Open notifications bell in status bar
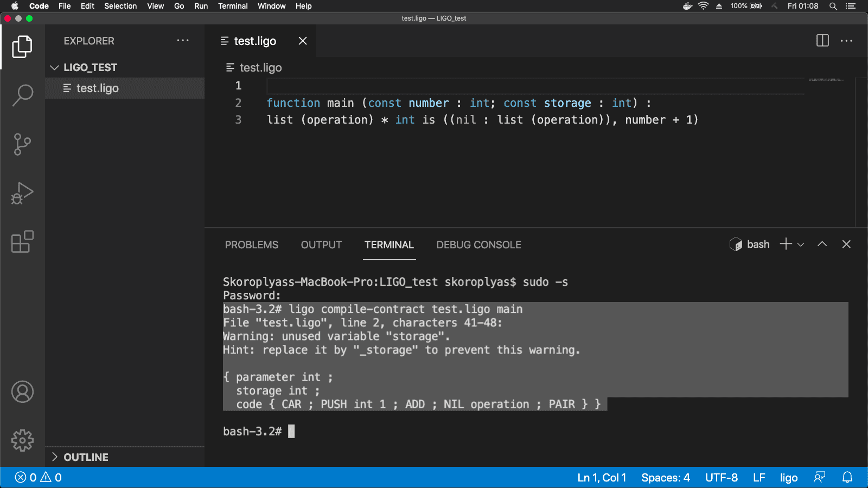Image resolution: width=868 pixels, height=488 pixels. tap(847, 477)
